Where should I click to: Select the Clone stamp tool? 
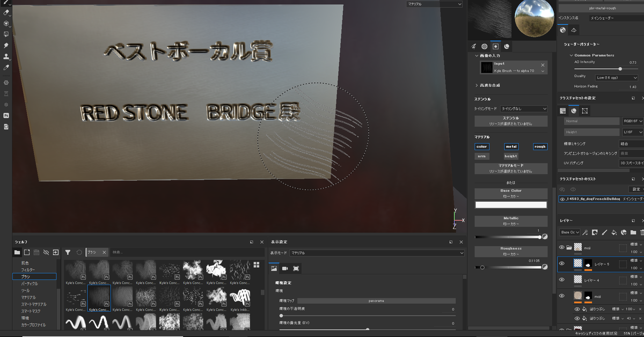[6, 56]
